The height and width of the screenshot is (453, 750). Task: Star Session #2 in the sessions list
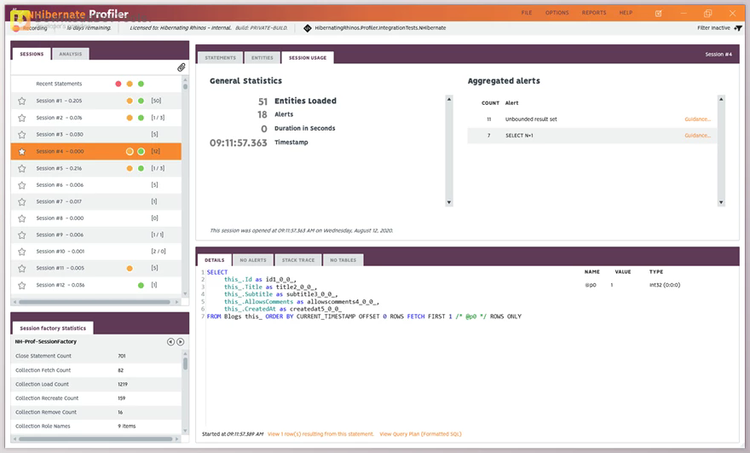(x=22, y=118)
